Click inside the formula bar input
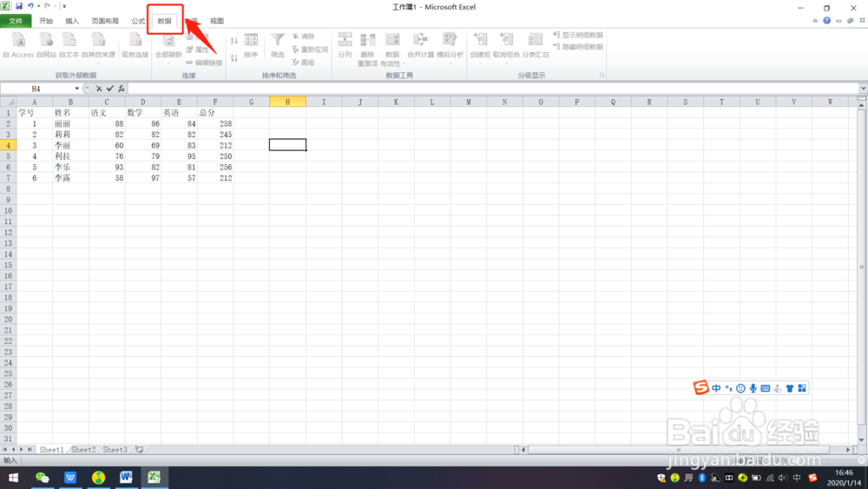The image size is (868, 489). pyautogui.click(x=493, y=89)
